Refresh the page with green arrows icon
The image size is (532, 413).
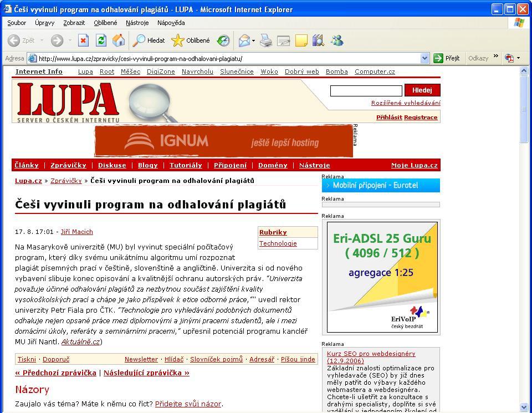[x=101, y=40]
